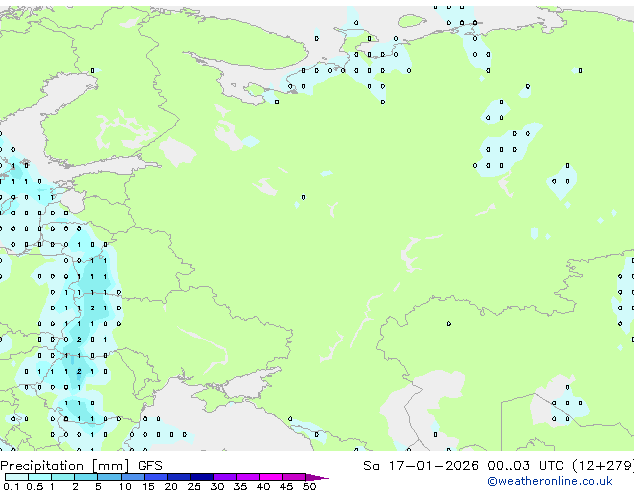Image resolution: width=634 pixels, height=490 pixels.
Task: Pick the 30–35 mm purple legend swatch
Action: (225, 477)
